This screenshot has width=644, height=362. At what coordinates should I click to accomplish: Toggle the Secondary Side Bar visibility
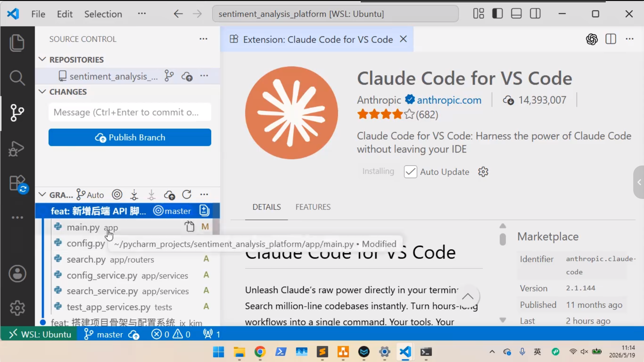(535, 14)
